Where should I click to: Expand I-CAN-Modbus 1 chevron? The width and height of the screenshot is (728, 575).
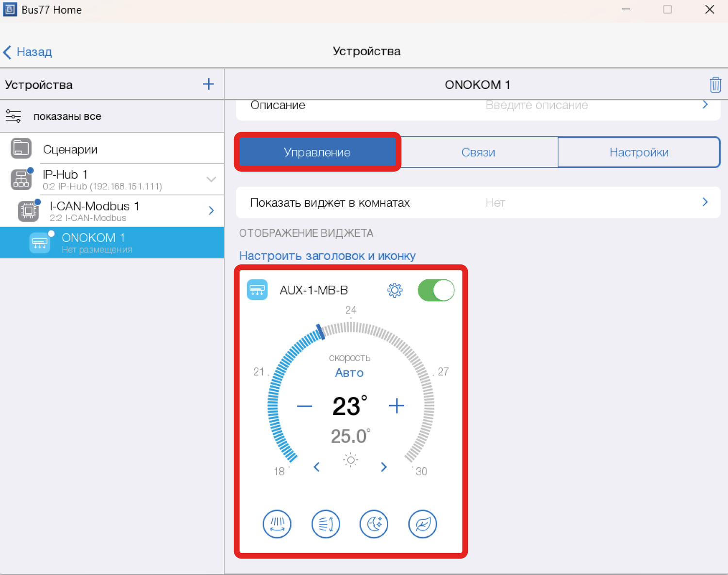[211, 210]
